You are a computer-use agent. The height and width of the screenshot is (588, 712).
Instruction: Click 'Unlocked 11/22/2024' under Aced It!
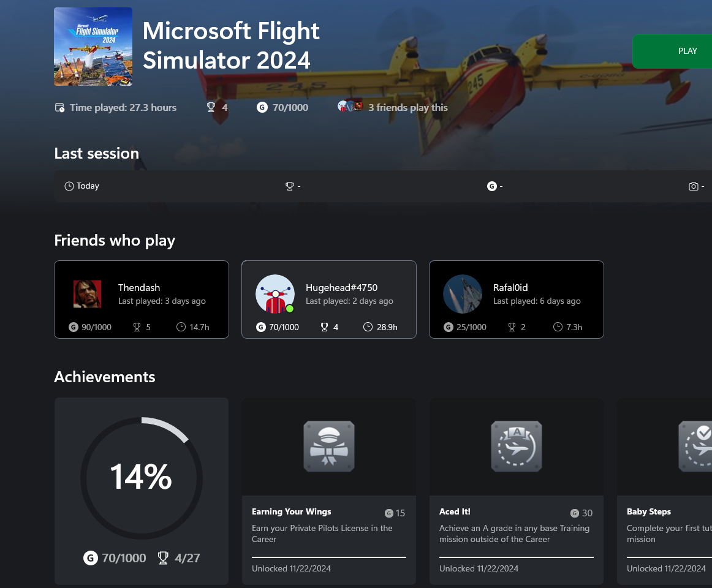point(479,568)
